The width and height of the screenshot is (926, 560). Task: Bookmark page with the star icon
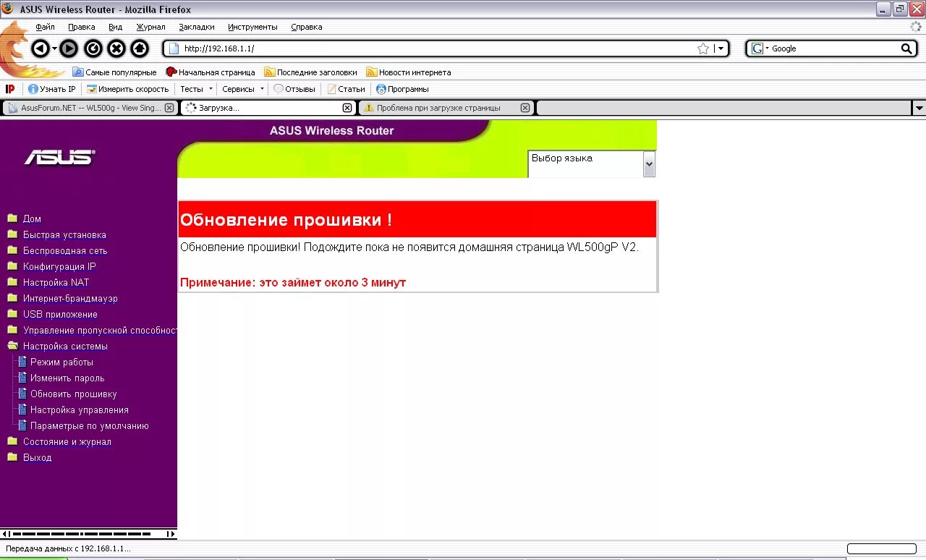703,48
